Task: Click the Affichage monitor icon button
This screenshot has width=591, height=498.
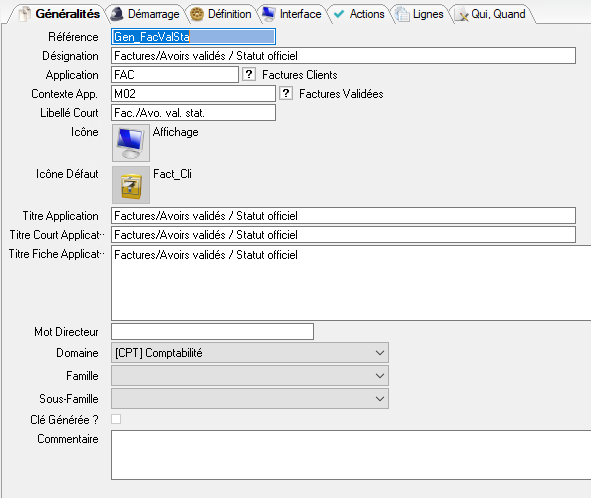Action: point(131,143)
